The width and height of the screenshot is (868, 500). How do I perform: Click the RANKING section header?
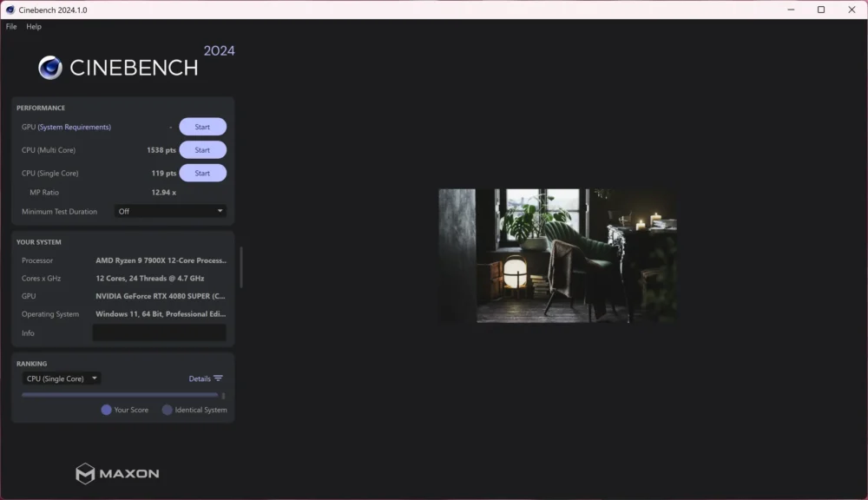[31, 364]
